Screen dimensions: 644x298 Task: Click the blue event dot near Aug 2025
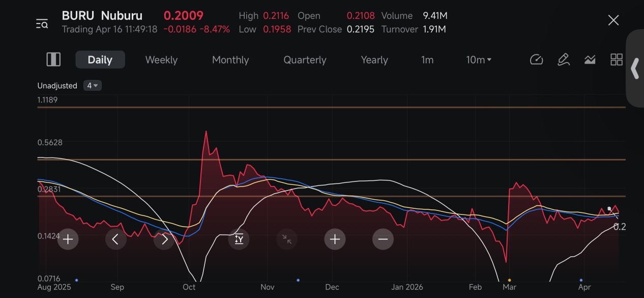[76, 280]
